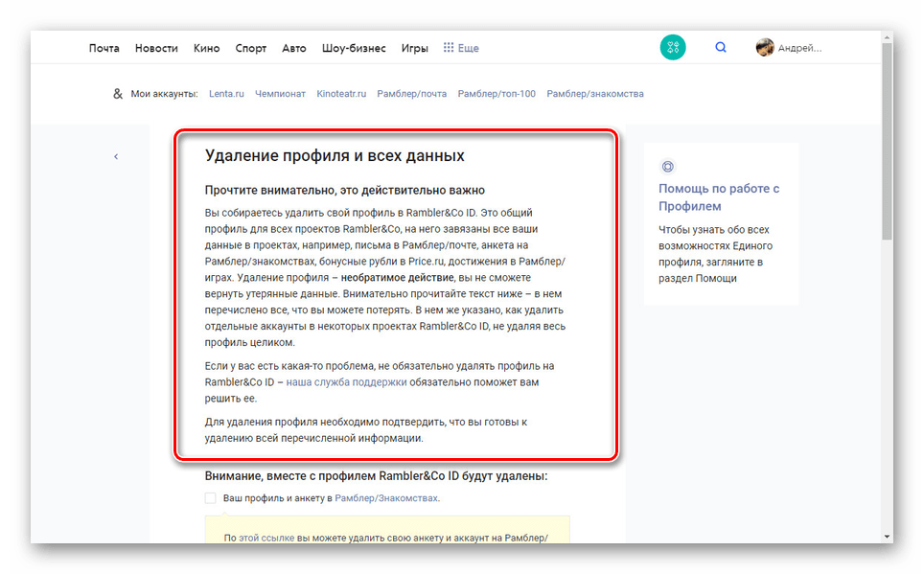The image size is (924, 574).
Task: Click the profile avatar of Андрей
Action: (x=764, y=45)
